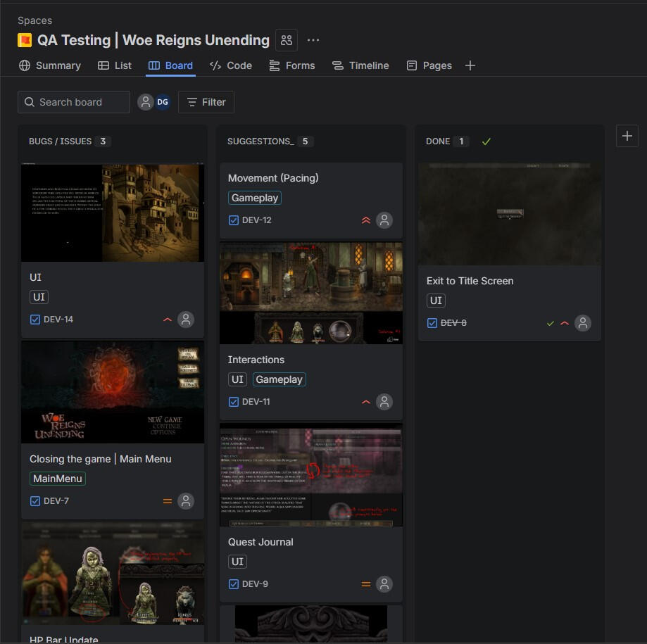Open the Exit to Title Screen card

pos(470,281)
